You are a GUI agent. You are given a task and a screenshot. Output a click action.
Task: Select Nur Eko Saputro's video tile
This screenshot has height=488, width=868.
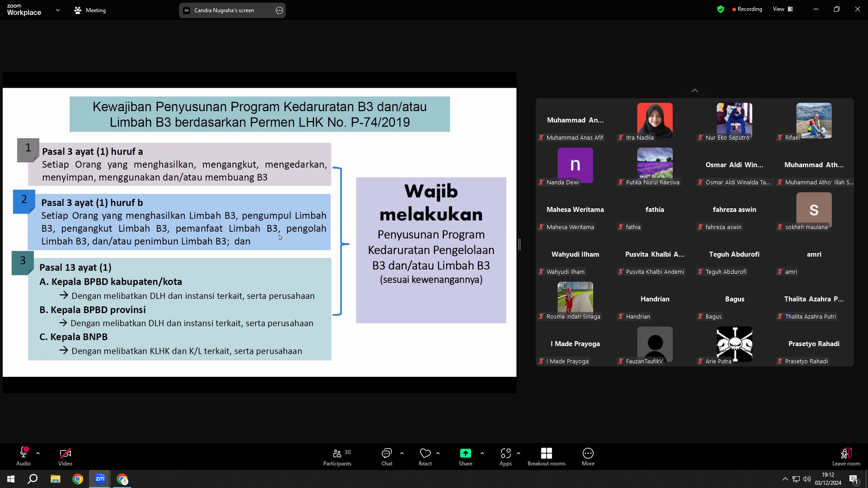734,120
